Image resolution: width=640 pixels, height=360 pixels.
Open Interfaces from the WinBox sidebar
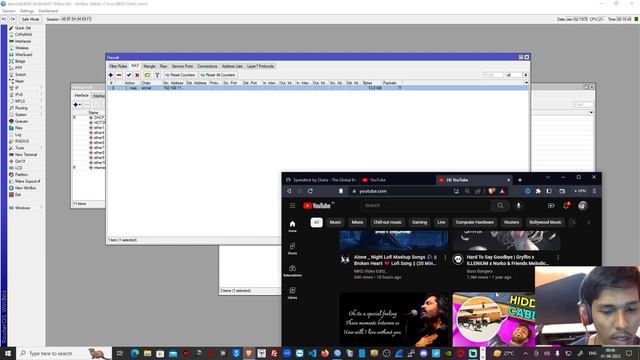coord(23,41)
